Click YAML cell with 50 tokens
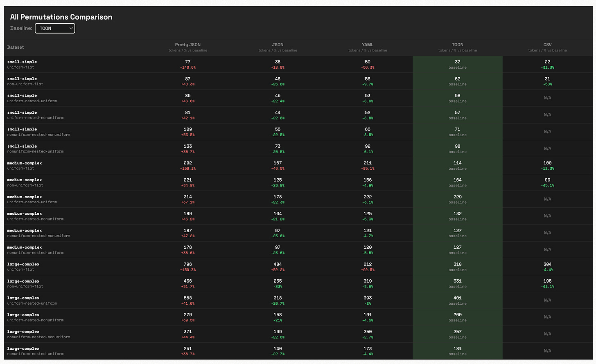Screen dimensions: 596x364 click(368, 65)
